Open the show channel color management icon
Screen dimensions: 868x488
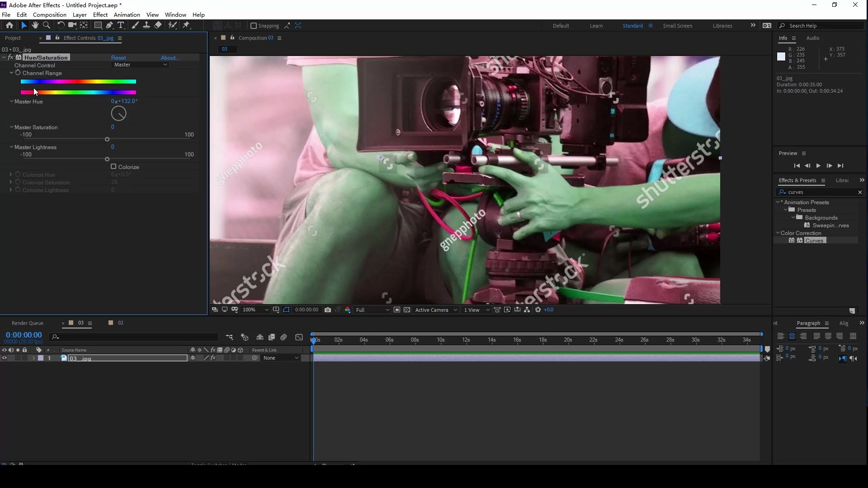coord(348,310)
